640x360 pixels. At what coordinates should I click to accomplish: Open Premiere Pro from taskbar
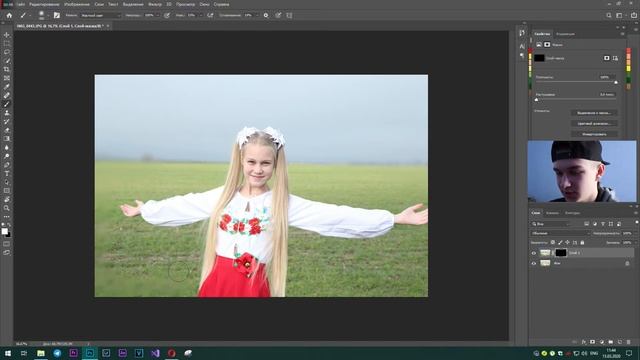73,353
